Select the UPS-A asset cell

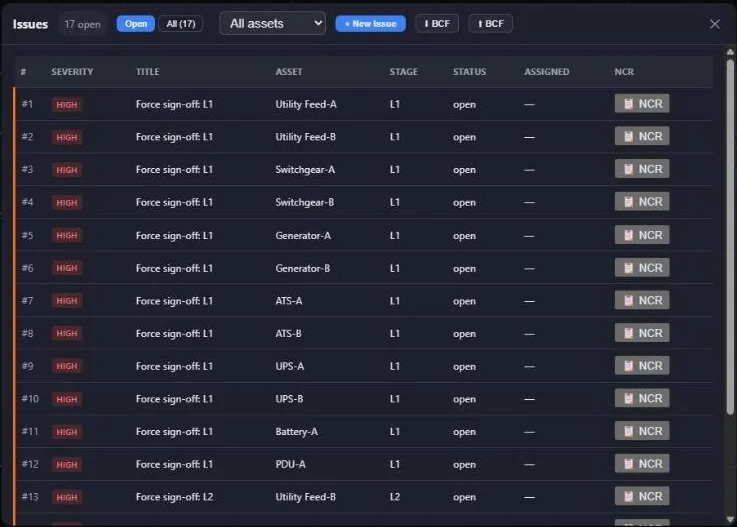290,366
